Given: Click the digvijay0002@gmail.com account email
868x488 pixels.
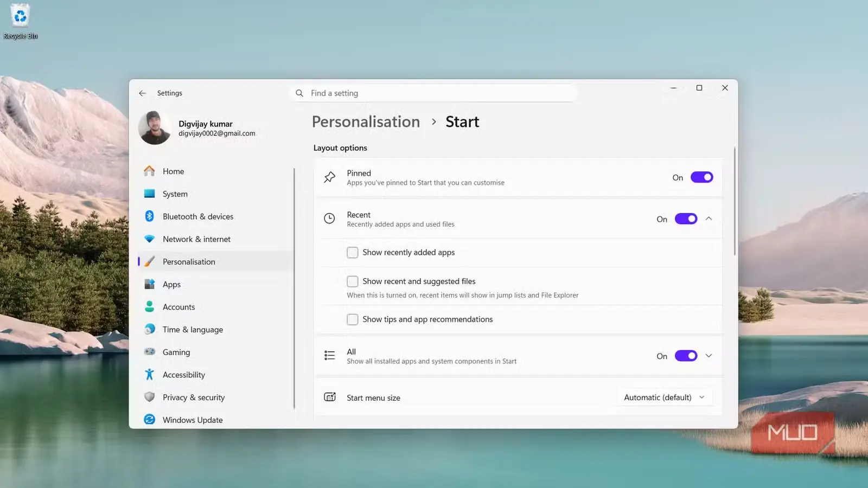Looking at the screenshot, I should click(217, 133).
